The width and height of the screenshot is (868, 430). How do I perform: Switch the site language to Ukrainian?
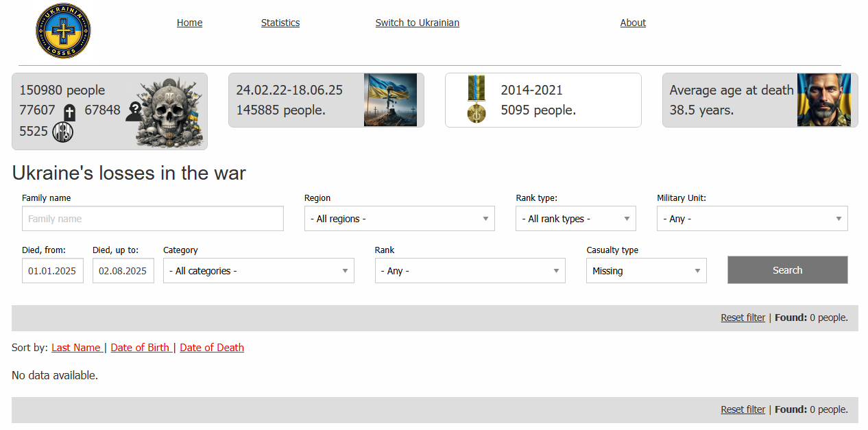[x=418, y=23]
